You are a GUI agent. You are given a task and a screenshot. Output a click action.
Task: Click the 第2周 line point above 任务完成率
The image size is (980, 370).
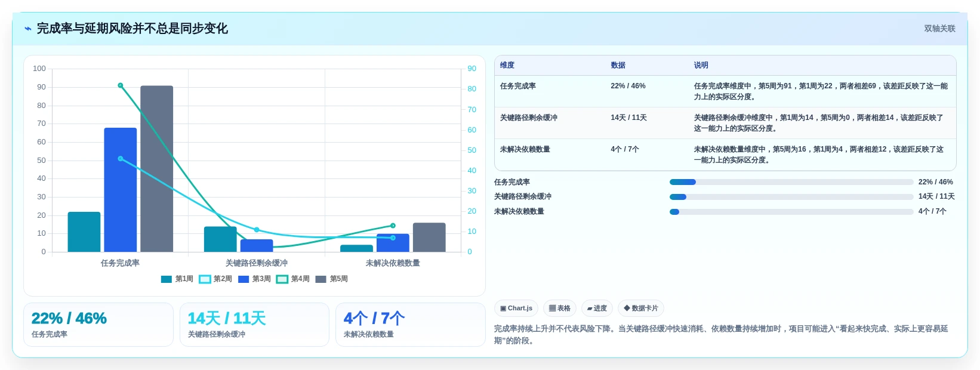click(121, 159)
